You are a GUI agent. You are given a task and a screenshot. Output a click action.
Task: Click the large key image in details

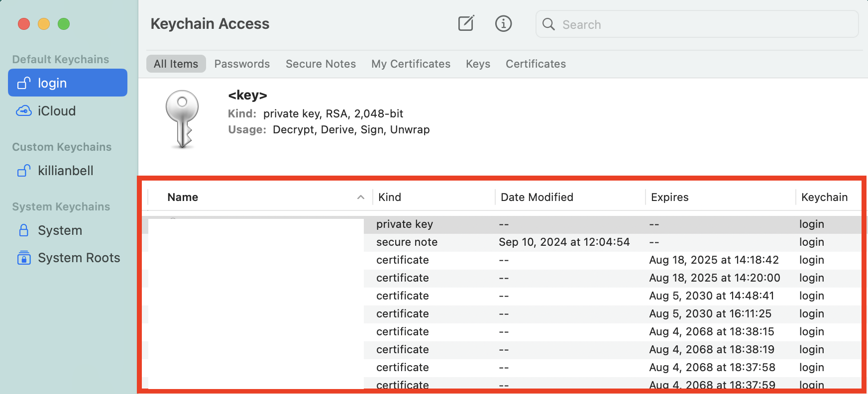(182, 119)
